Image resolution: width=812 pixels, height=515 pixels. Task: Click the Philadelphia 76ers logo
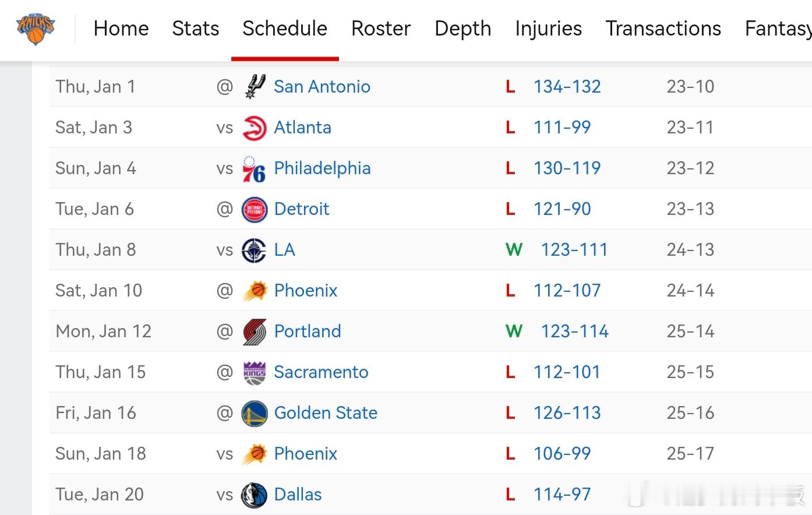(255, 168)
